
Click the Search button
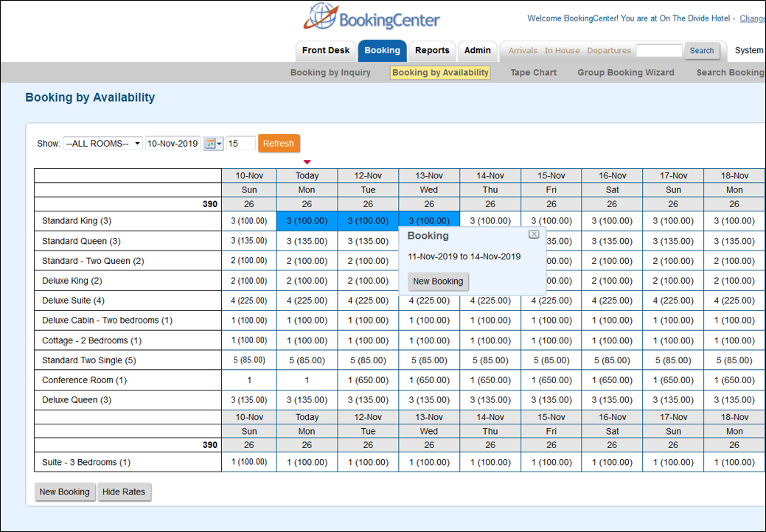(702, 50)
